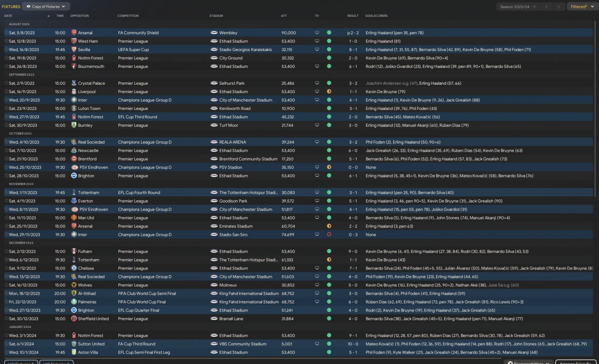Image resolution: width=599 pixels, height=364 pixels.
Task: Sort fixtures by the Opposition column header
Action: point(80,16)
